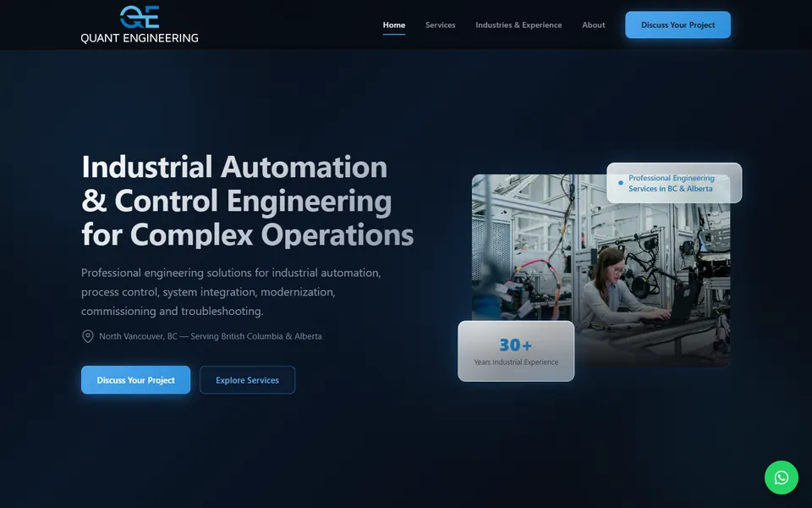
Task: Click the 30+ Years Industrial Experience card
Action: coord(516,351)
